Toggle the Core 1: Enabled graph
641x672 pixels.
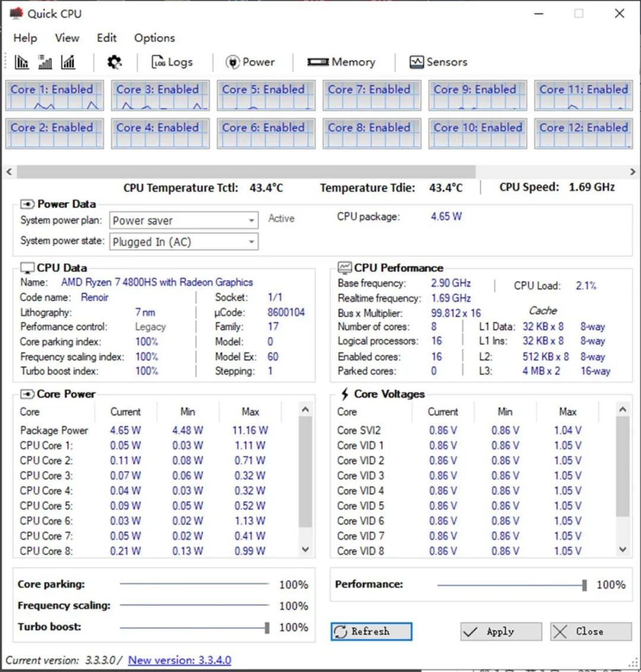[x=55, y=95]
